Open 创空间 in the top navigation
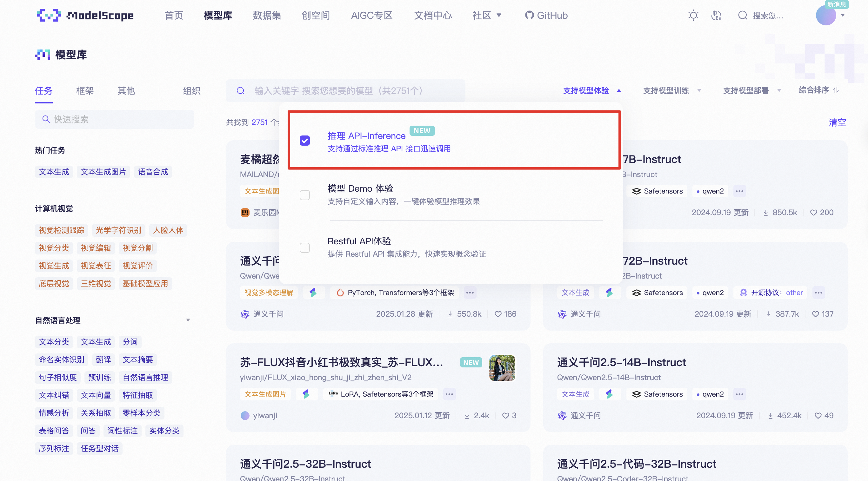The height and width of the screenshot is (481, 868). coord(316,16)
